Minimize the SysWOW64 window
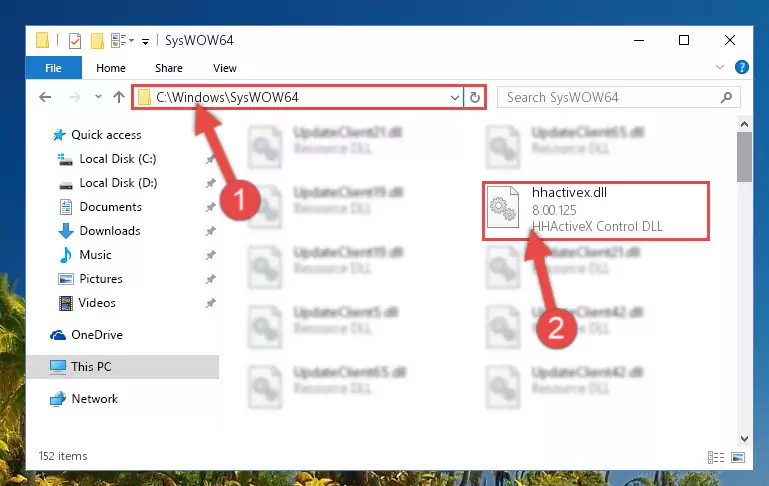 639,40
